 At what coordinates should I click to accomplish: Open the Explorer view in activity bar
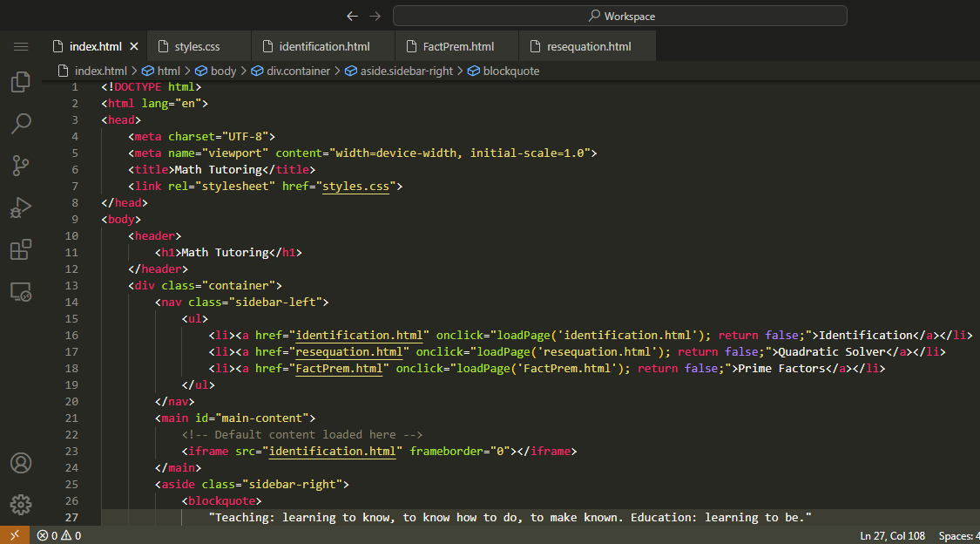pos(21,83)
